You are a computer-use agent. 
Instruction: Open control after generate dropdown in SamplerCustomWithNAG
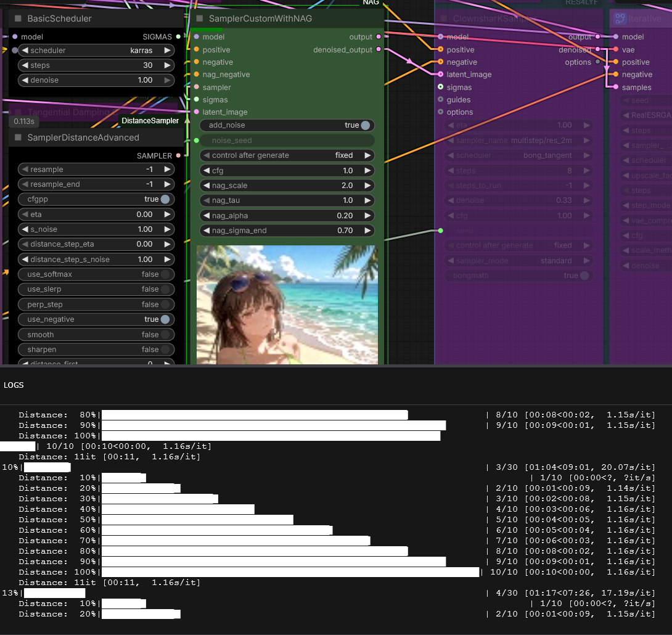coord(287,155)
